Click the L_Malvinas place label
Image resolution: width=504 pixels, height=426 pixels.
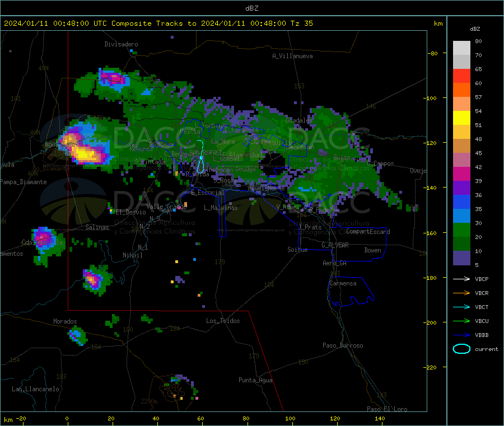(x=221, y=208)
